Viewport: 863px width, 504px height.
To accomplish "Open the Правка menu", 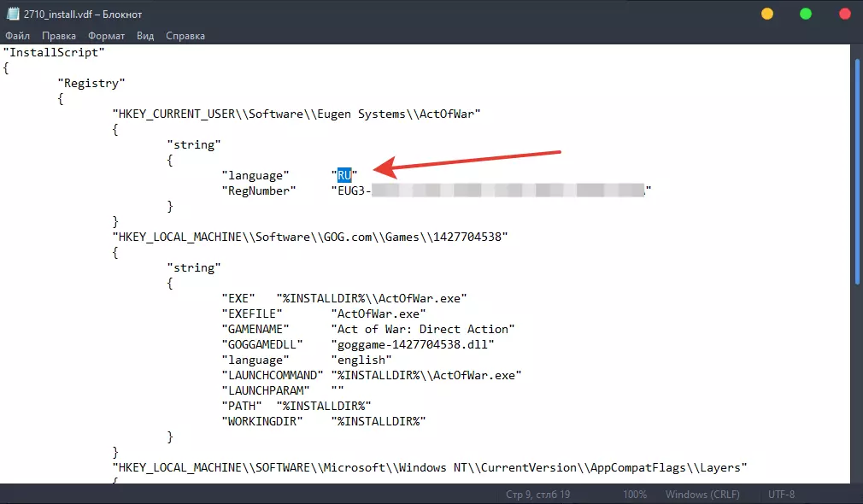I will coord(59,36).
